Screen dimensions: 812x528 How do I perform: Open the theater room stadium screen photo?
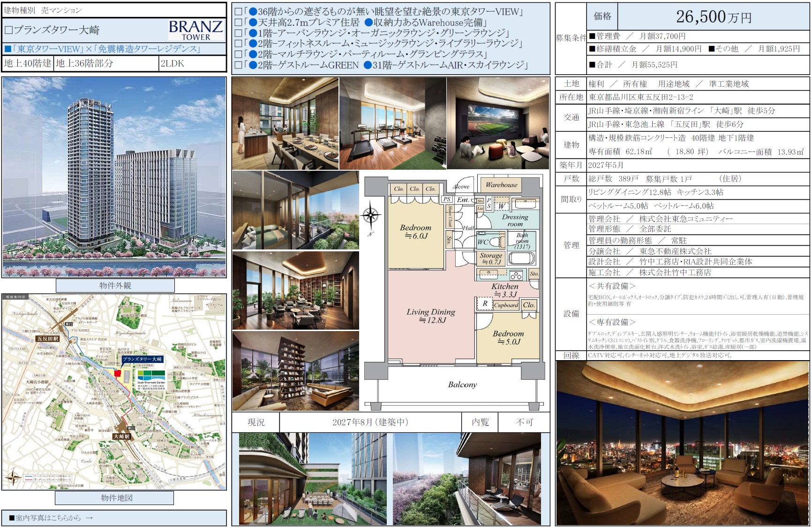coord(498,123)
